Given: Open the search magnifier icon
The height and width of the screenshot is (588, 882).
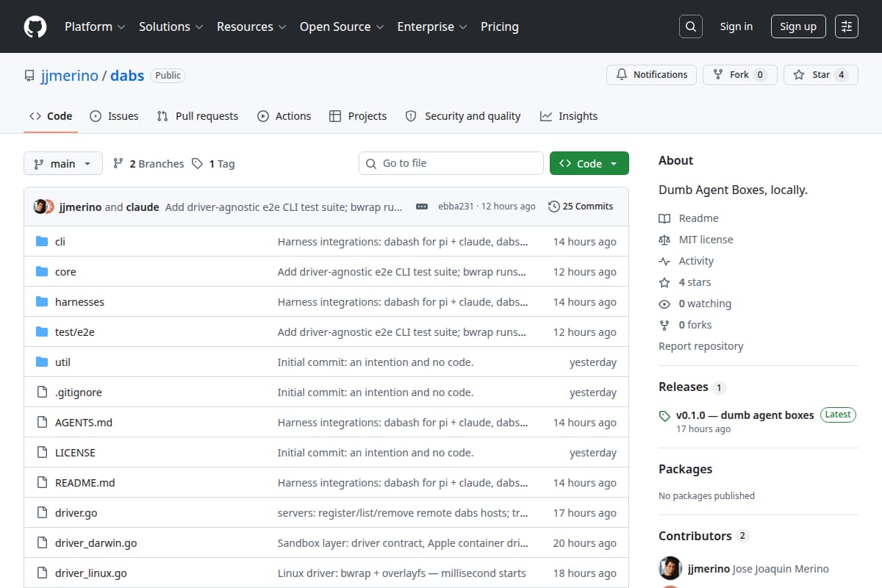Looking at the screenshot, I should coord(690,26).
